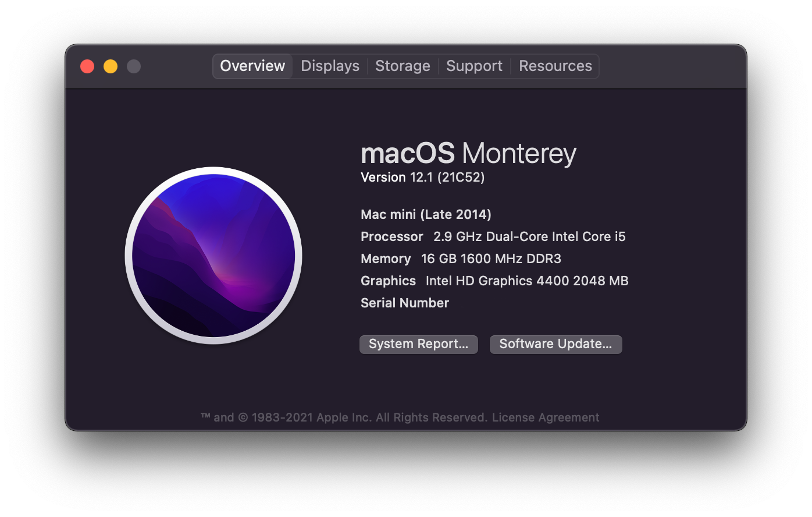Click the Version 12.1 build text
The image size is (812, 517).
[x=423, y=178]
